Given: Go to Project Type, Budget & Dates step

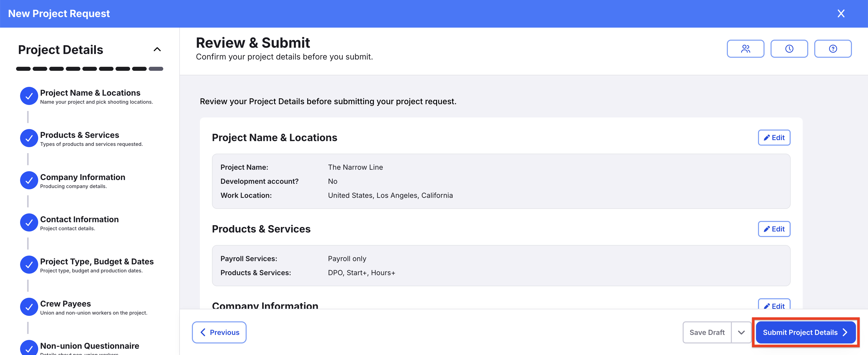Looking at the screenshot, I should click(x=97, y=262).
